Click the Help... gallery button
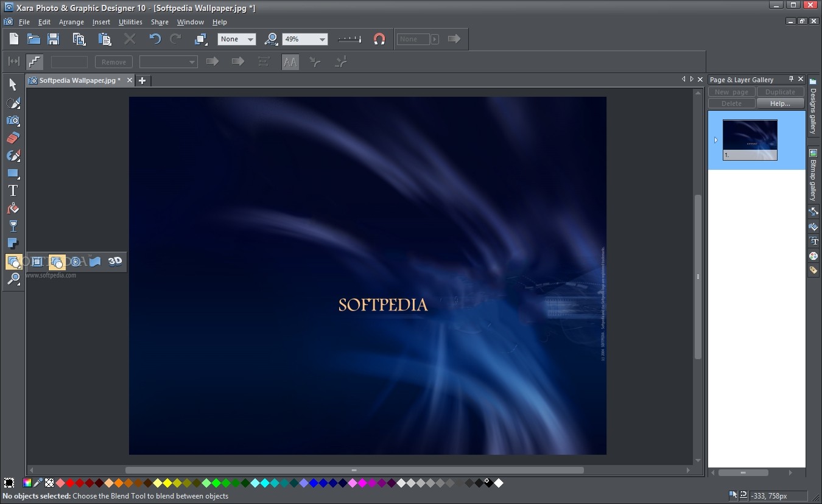Viewport: 822px width, 504px height. point(780,103)
